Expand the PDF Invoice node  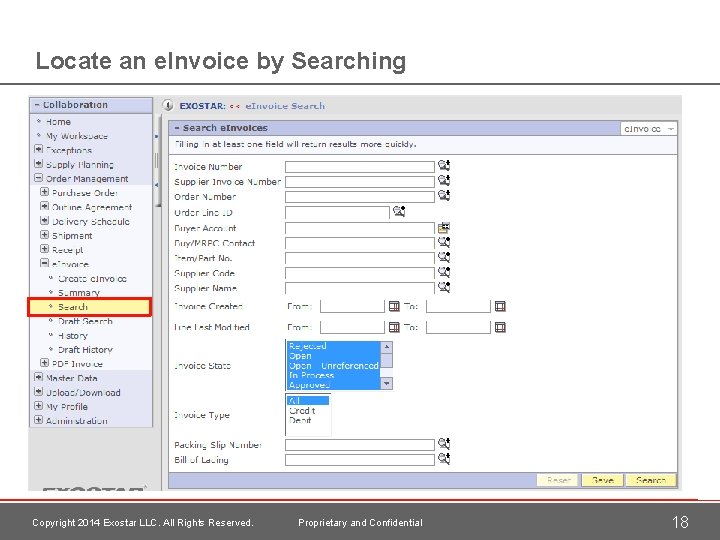pyautogui.click(x=45, y=363)
